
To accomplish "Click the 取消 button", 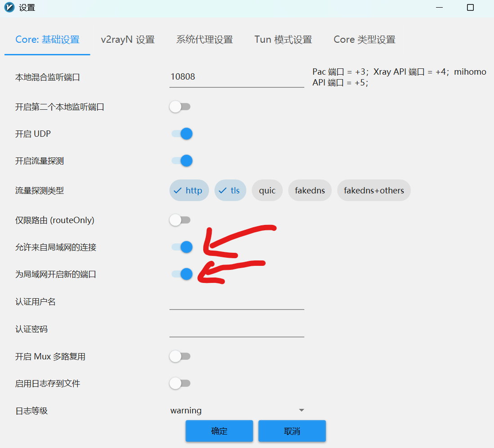I will (292, 431).
